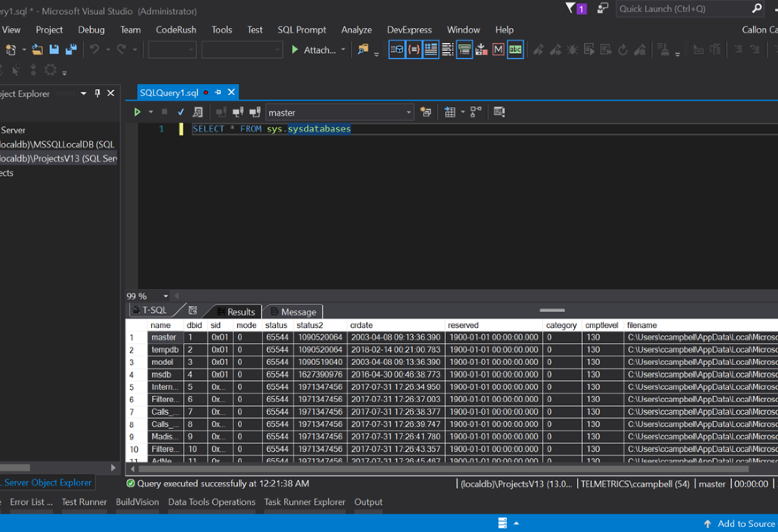
Task: Open the first empty solution configuration combo
Action: coord(172,50)
